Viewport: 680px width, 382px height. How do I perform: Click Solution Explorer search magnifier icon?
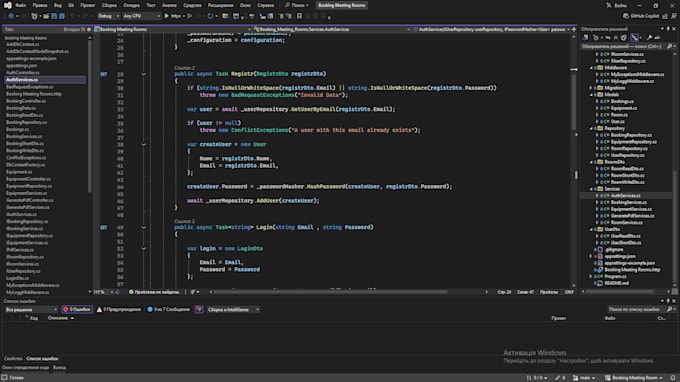[x=669, y=46]
